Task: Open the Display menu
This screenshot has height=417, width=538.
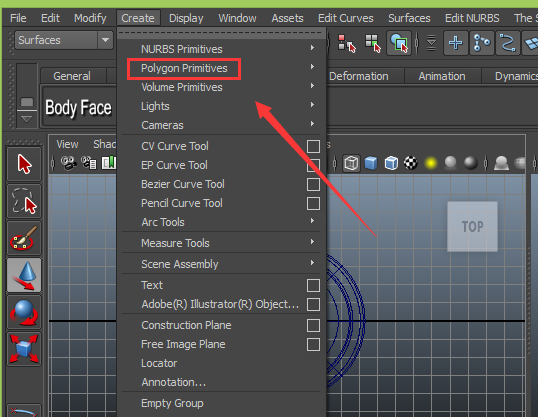Action: pyautogui.click(x=186, y=18)
